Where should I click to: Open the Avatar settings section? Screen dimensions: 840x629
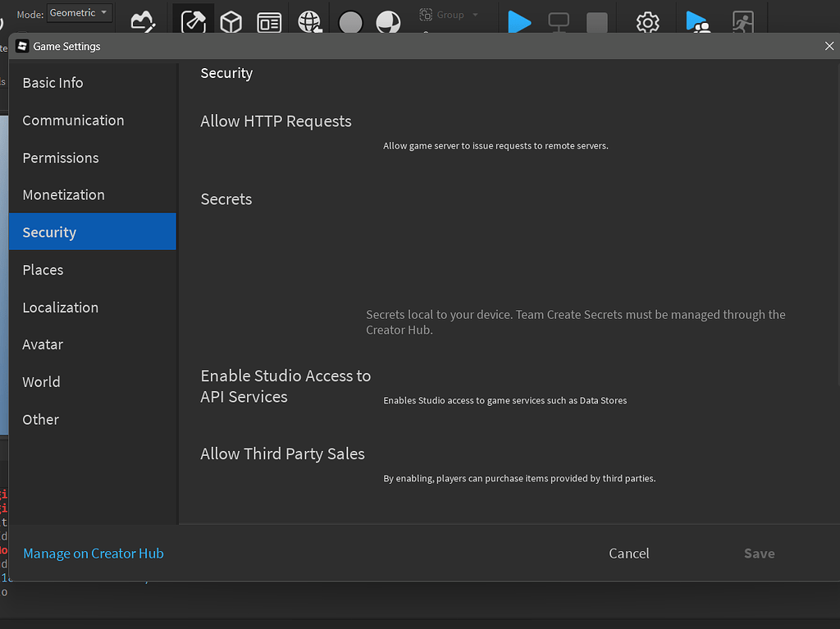[93, 344]
